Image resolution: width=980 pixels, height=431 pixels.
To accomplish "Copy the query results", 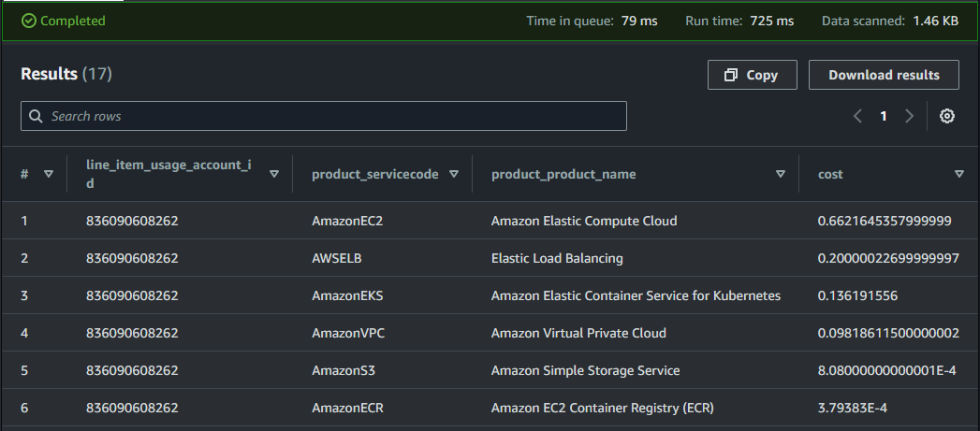I will tap(752, 75).
